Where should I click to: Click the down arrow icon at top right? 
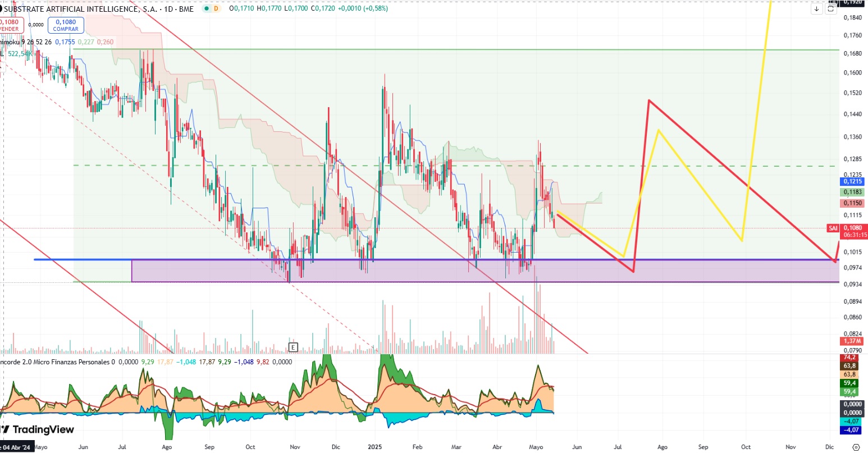[817, 9]
